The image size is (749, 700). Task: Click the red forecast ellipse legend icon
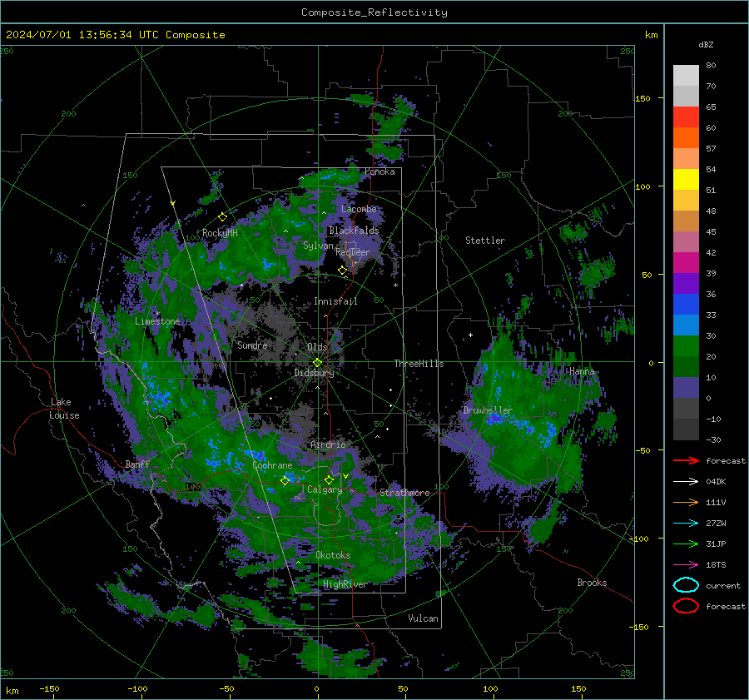coord(686,606)
